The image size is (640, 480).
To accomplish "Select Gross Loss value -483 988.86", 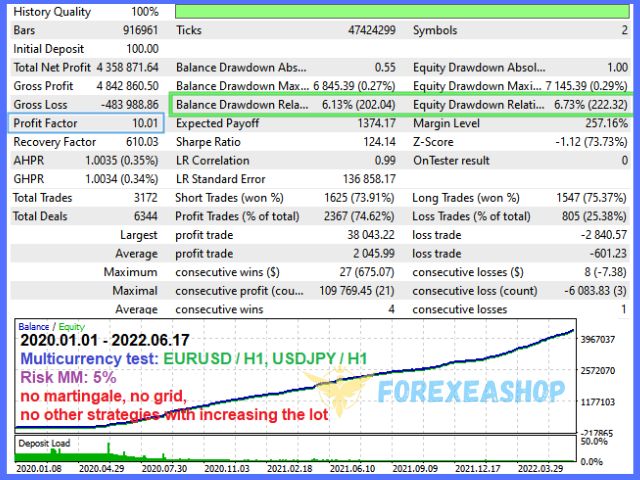I will point(130,104).
